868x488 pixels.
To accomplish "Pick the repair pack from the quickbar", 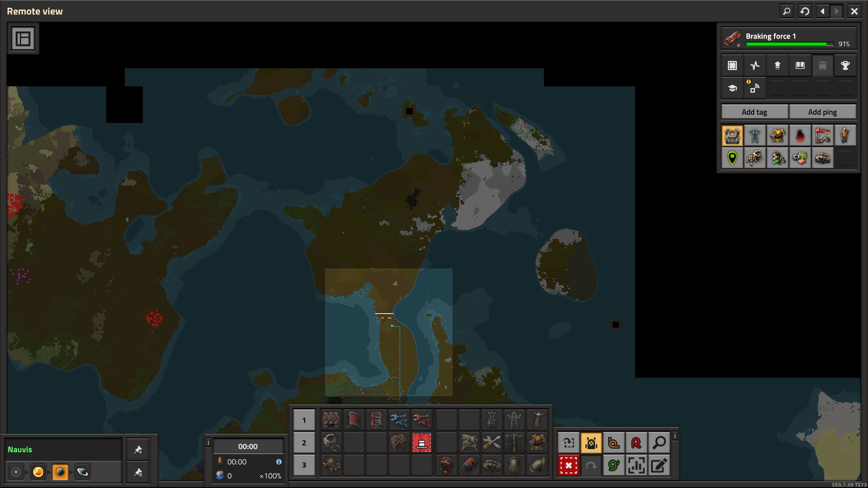I will pyautogui.click(x=491, y=443).
